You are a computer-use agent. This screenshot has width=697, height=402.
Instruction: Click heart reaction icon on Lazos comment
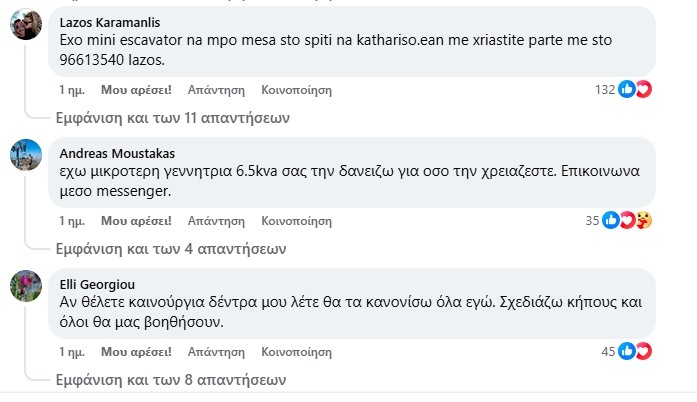(x=644, y=89)
